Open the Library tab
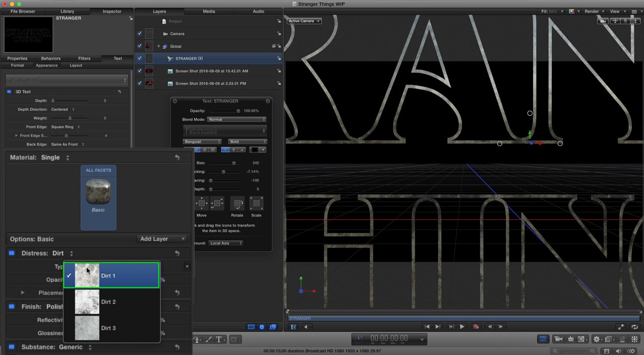The image size is (644, 355). [x=67, y=11]
